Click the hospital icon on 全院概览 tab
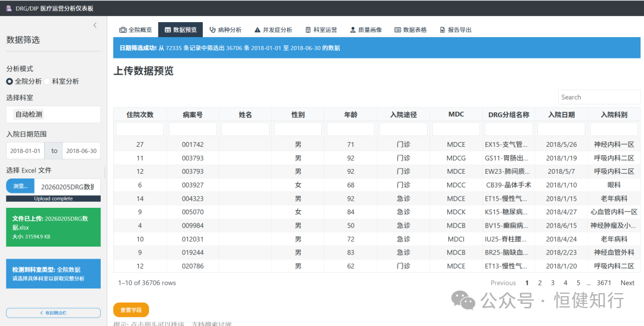The height and width of the screenshot is (326, 644). pyautogui.click(x=123, y=30)
